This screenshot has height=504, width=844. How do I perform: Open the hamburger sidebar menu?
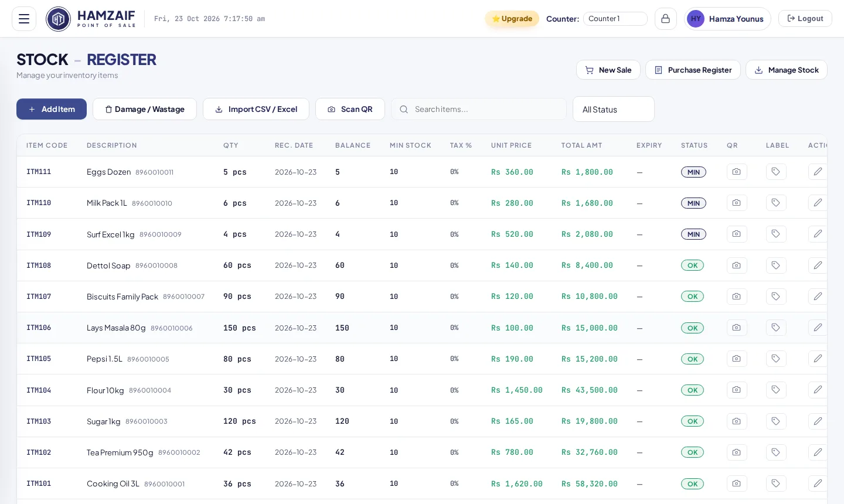[24, 19]
